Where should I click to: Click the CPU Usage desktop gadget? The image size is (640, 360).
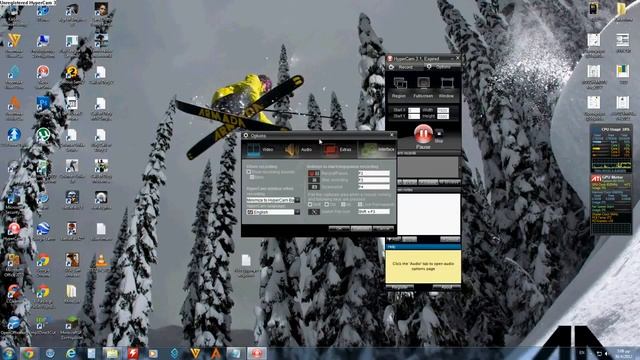pos(611,149)
